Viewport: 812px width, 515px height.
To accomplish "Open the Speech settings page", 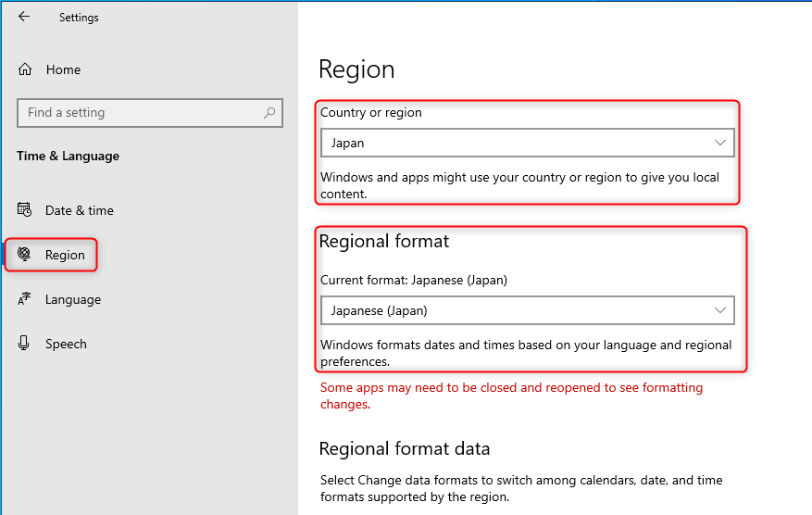I will [66, 344].
